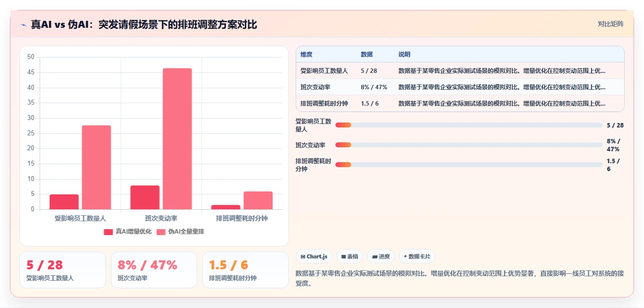Click the 伪AI bar for 受影响员工数量人
The image size is (644, 308).
coord(96,167)
